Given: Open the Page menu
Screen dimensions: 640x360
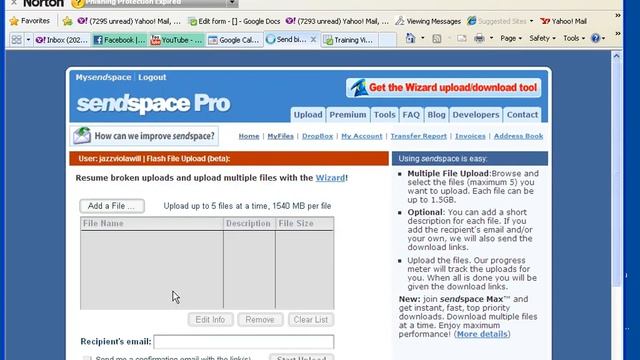Looking at the screenshot, I should click(511, 38).
